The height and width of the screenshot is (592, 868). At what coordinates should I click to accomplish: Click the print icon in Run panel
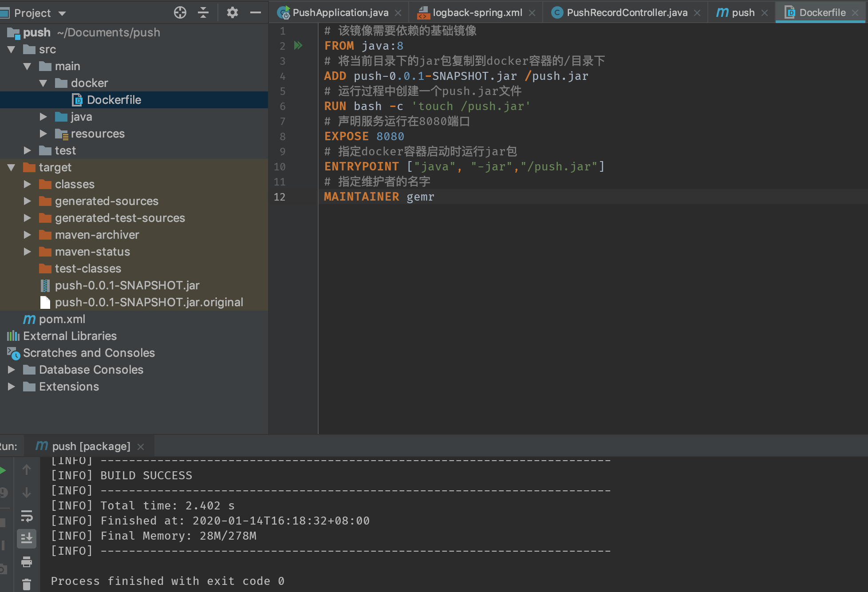[27, 562]
